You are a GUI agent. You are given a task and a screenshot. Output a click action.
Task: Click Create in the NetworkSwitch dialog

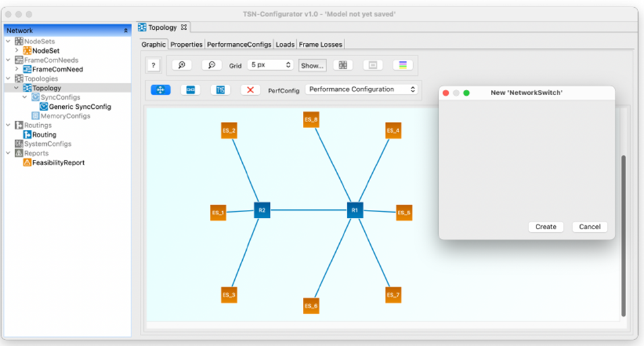(x=546, y=226)
